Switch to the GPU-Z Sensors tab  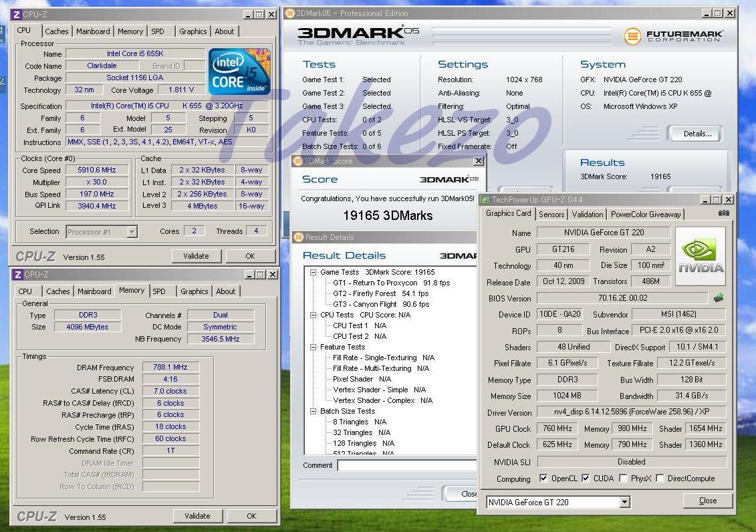pyautogui.click(x=551, y=215)
